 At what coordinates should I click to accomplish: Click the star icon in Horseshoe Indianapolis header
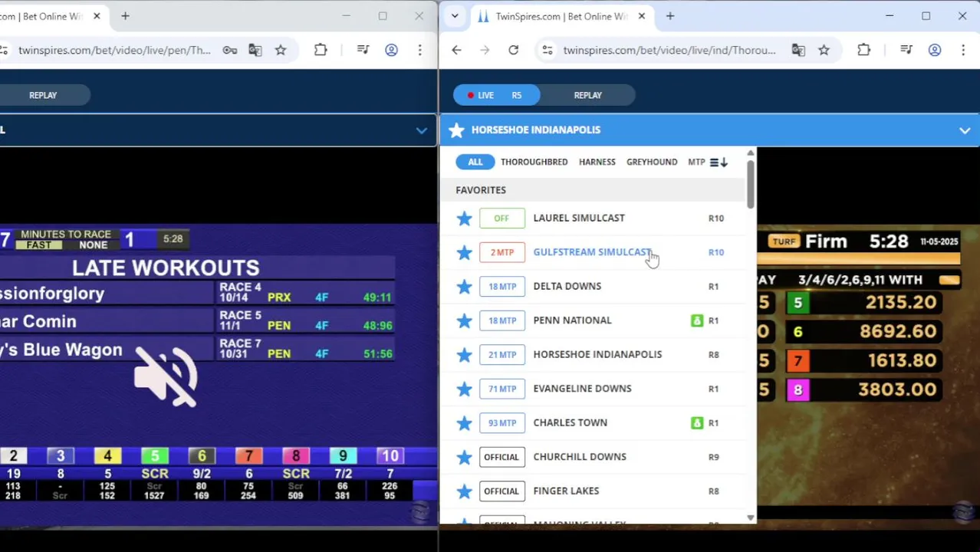pos(457,130)
